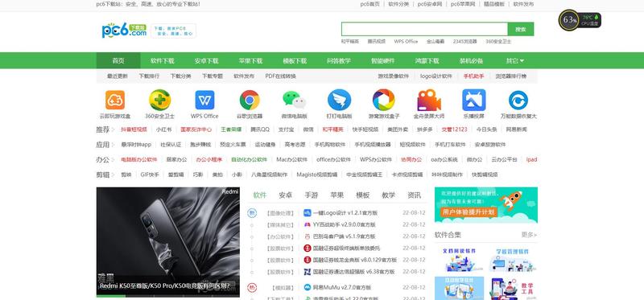
Task: Expand the 应用 category row
Action: click(105, 145)
